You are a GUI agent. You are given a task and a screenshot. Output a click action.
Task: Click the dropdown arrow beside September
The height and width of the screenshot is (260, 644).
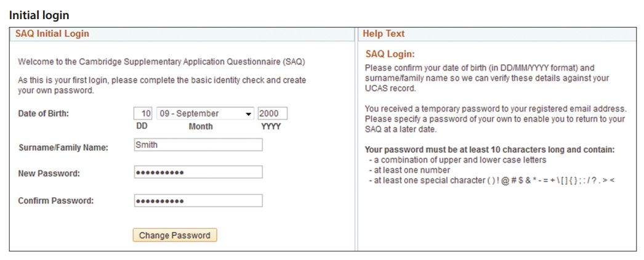(248, 114)
